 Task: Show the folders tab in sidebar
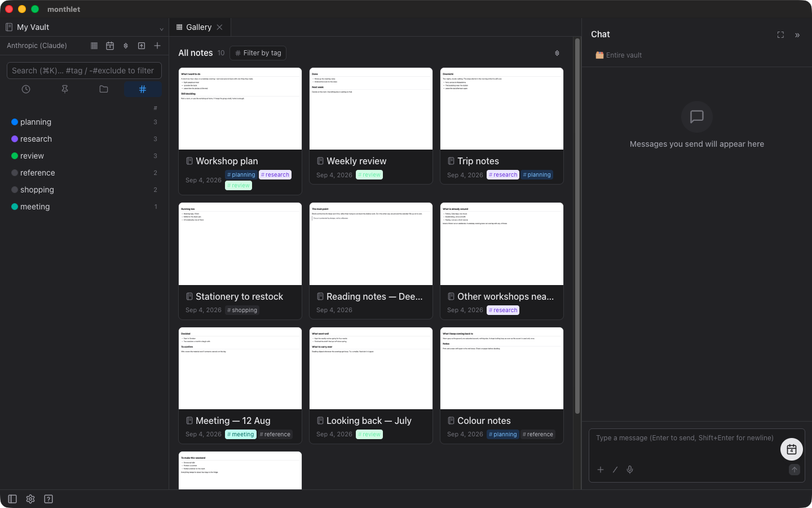coord(104,89)
